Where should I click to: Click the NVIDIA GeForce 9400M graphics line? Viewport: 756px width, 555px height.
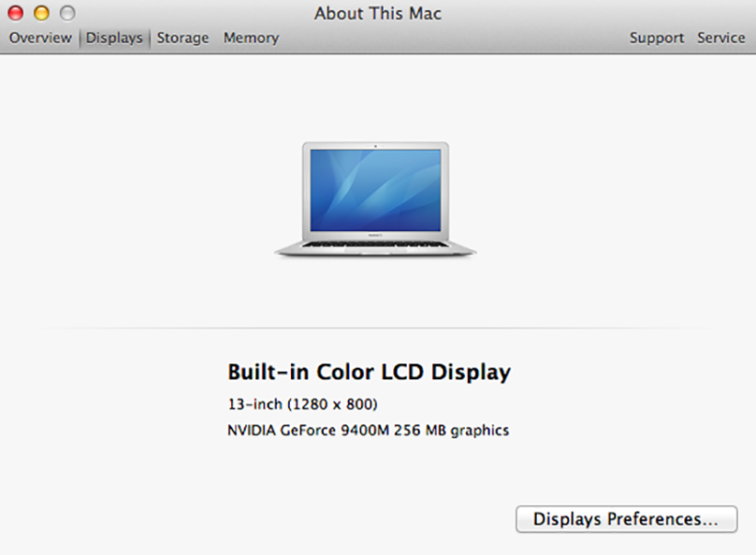pos(368,431)
